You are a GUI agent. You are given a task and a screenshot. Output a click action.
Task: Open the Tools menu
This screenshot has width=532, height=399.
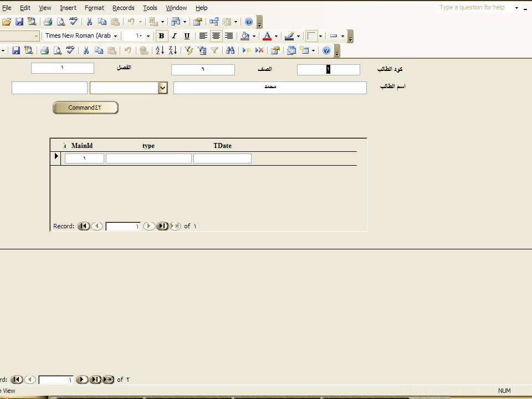pos(150,8)
